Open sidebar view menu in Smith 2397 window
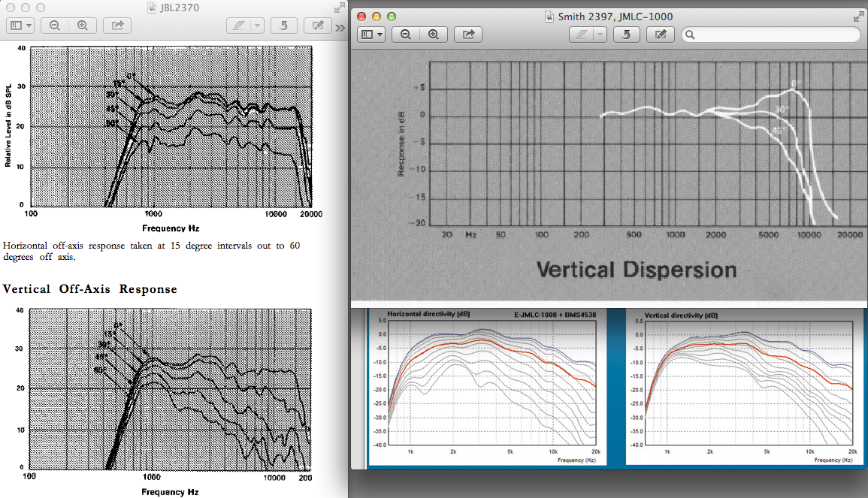 (371, 35)
